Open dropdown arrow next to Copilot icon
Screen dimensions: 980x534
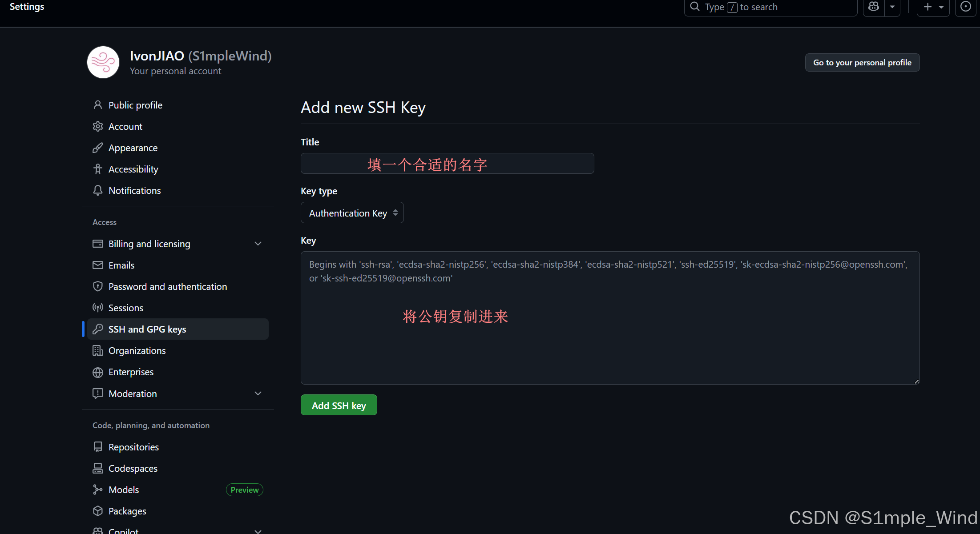pyautogui.click(x=892, y=7)
